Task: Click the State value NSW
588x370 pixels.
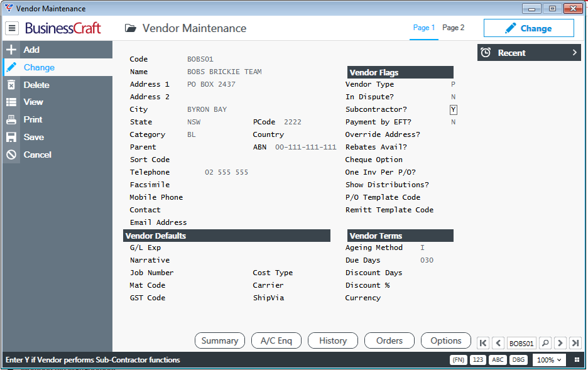Action: [194, 122]
